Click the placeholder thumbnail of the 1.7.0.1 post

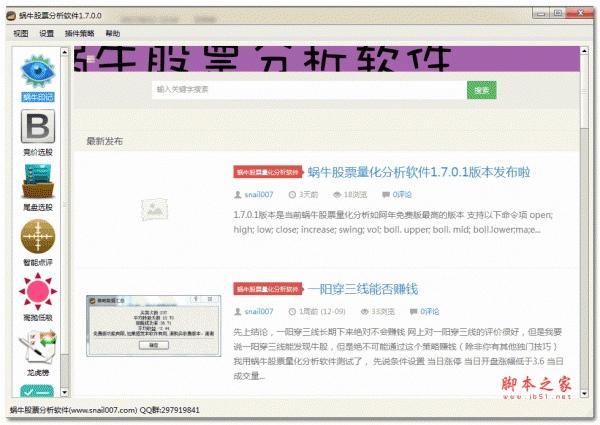click(155, 209)
